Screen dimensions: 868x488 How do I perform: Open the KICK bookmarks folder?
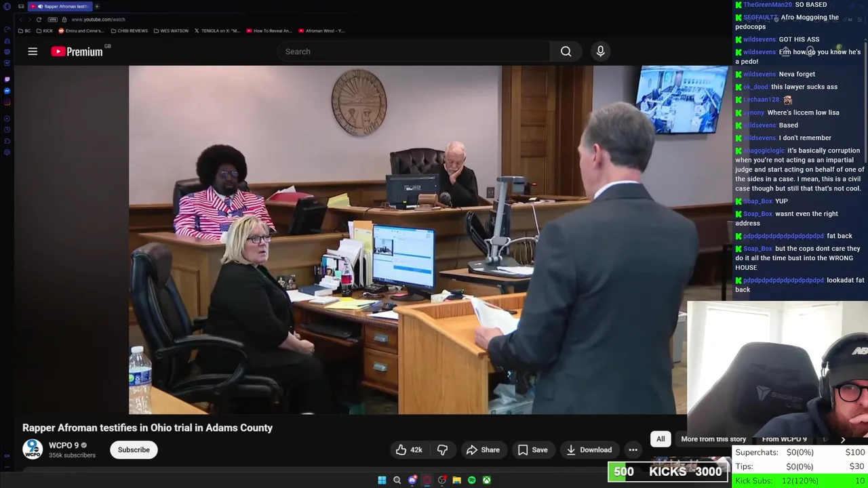pos(45,30)
